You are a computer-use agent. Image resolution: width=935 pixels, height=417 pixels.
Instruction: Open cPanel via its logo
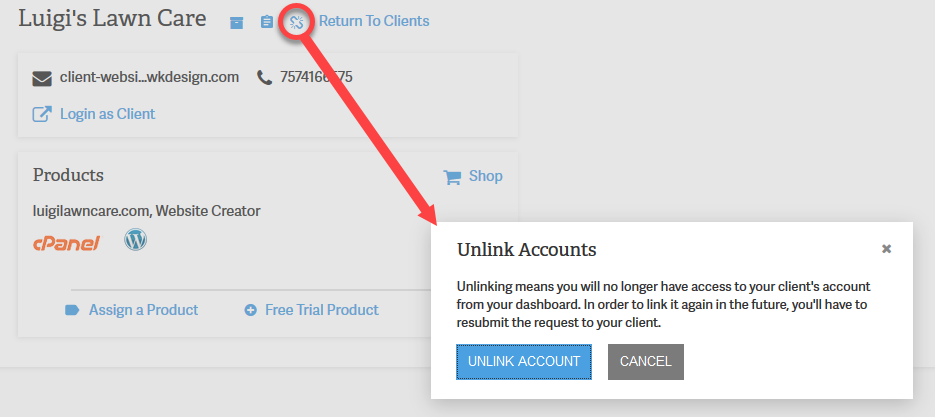point(66,242)
